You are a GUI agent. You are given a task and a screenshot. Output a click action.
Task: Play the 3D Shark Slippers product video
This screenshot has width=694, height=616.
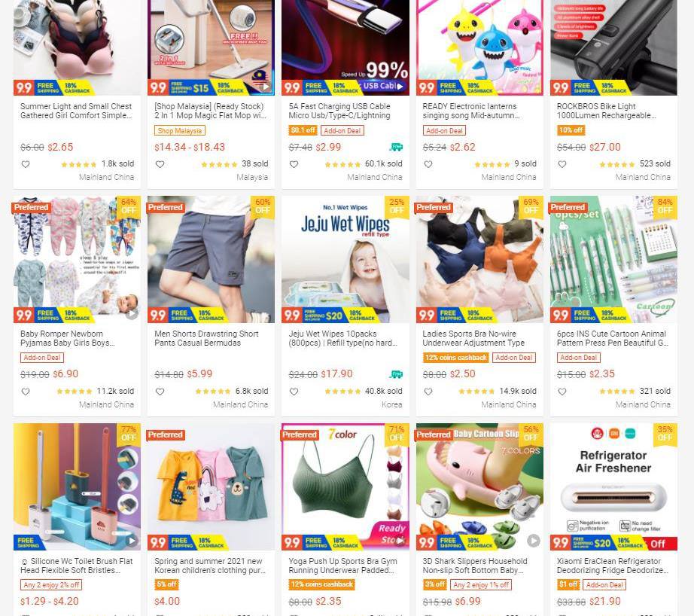(534, 541)
